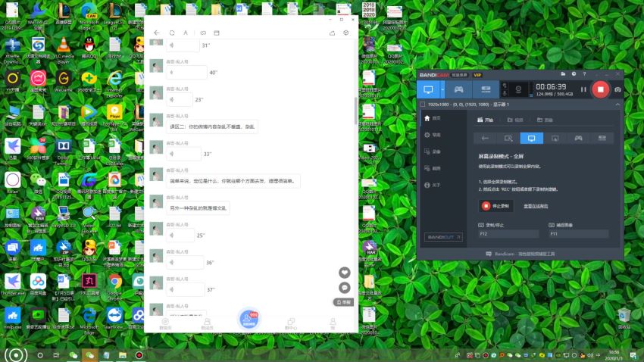644x362 pixels.
Task: Click the text message starting with '误区二'
Action: [212, 126]
